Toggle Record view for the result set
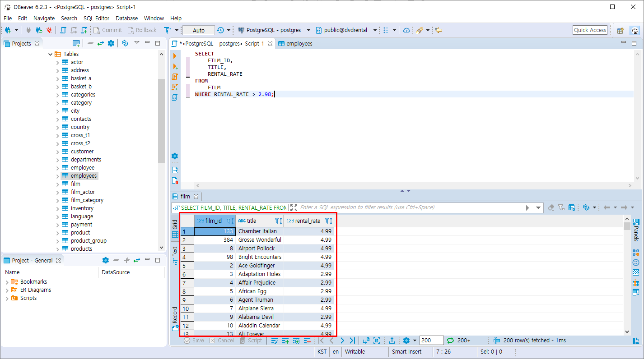 [175, 318]
